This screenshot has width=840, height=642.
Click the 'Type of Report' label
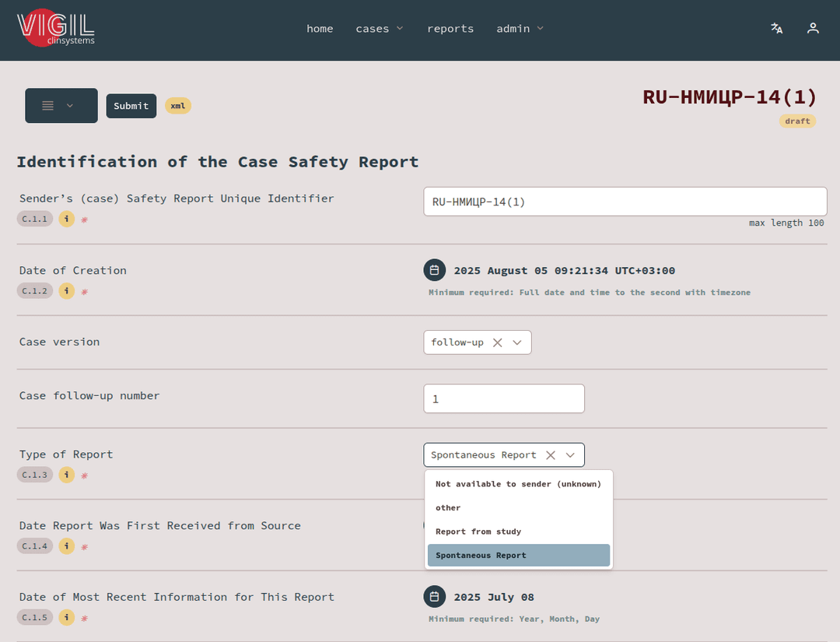pyautogui.click(x=66, y=454)
